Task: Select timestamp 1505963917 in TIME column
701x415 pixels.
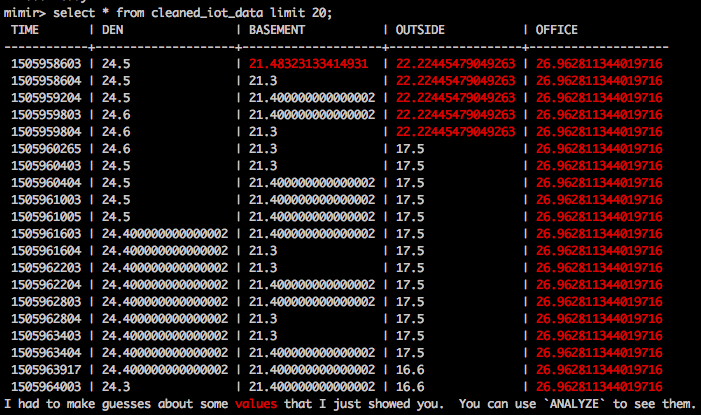Action: pyautogui.click(x=46, y=369)
